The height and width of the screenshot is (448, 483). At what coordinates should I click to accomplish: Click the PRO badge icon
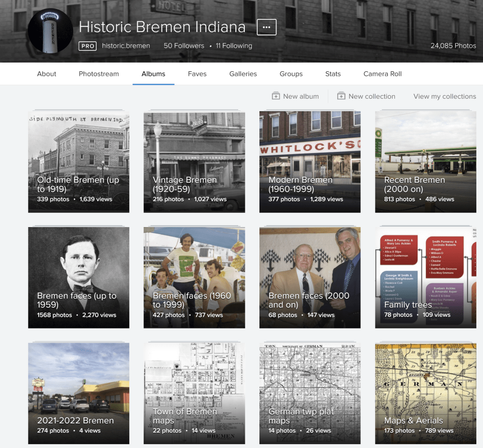(88, 46)
